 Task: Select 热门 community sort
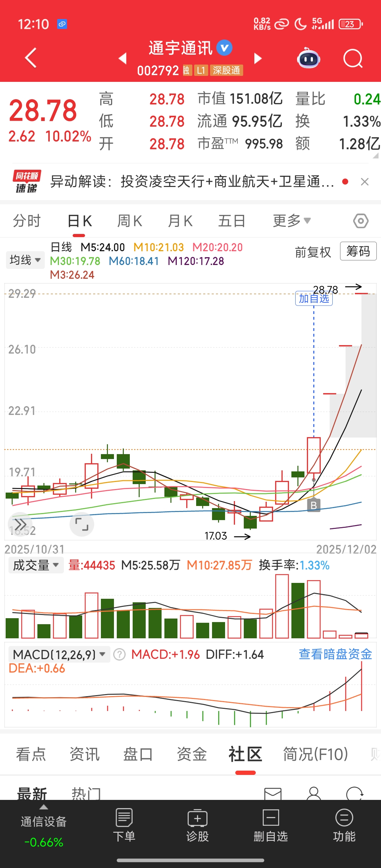pyautogui.click(x=86, y=794)
